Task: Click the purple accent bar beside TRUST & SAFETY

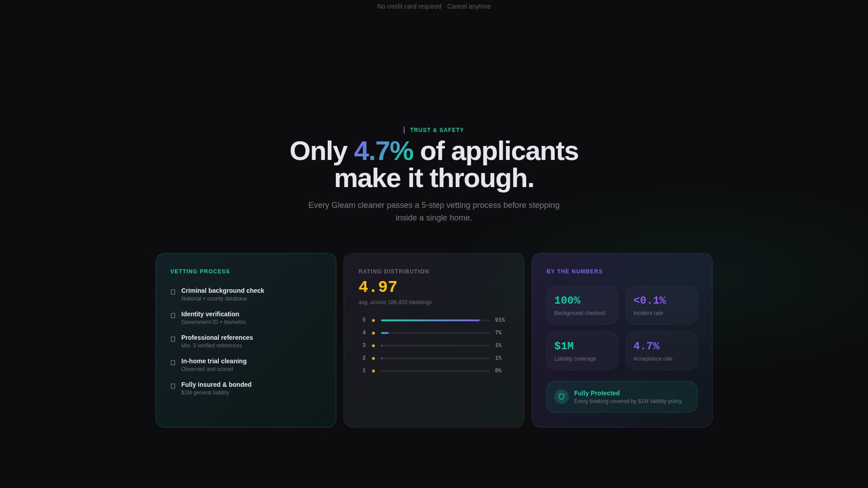Action: point(404,130)
